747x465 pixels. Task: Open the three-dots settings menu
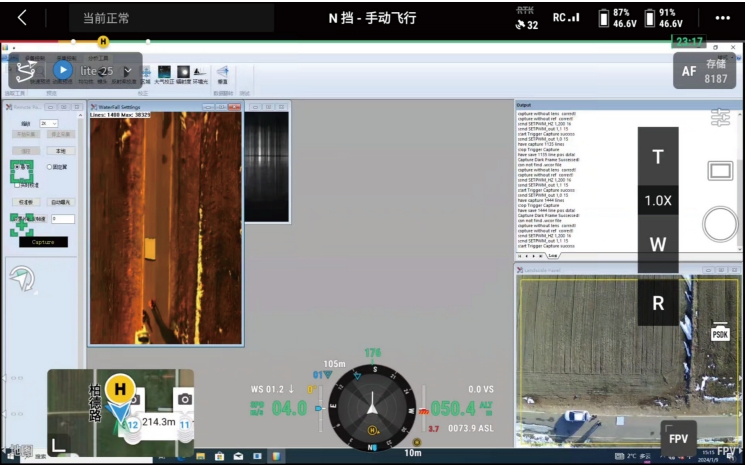(x=722, y=18)
